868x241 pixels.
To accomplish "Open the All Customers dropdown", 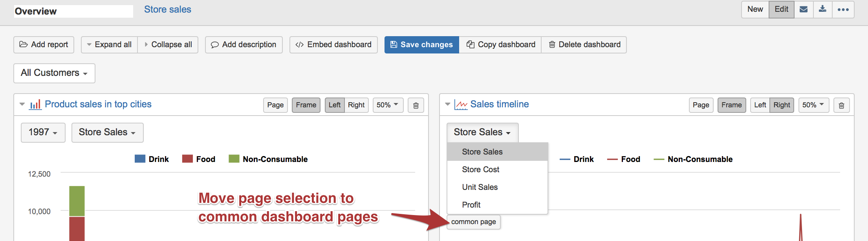I will tap(54, 73).
